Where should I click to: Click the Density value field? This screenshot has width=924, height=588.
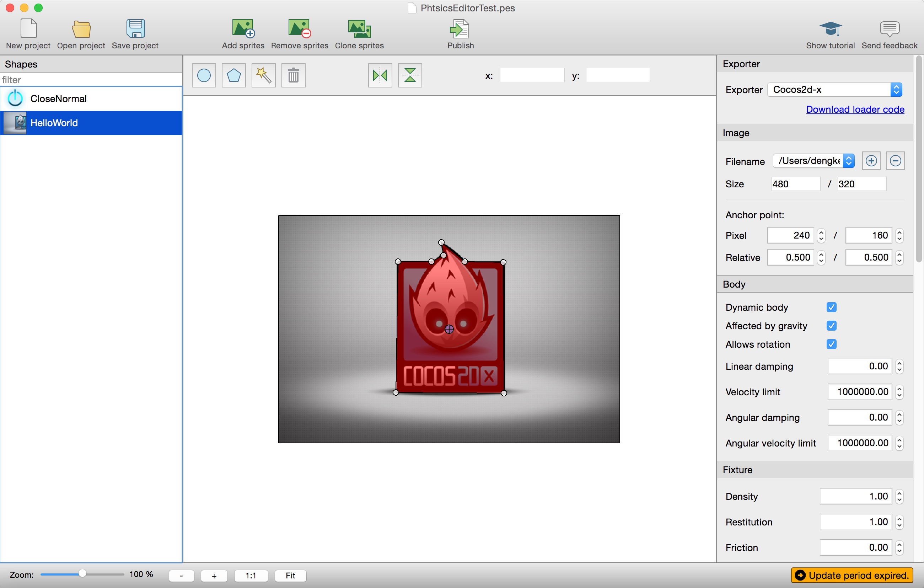pos(855,497)
